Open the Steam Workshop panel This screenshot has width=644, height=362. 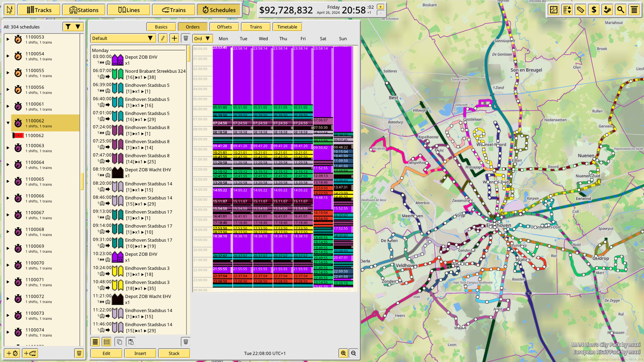point(607,10)
